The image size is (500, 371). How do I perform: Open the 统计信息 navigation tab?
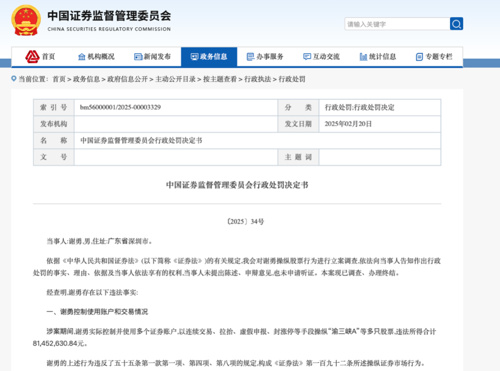point(378,57)
